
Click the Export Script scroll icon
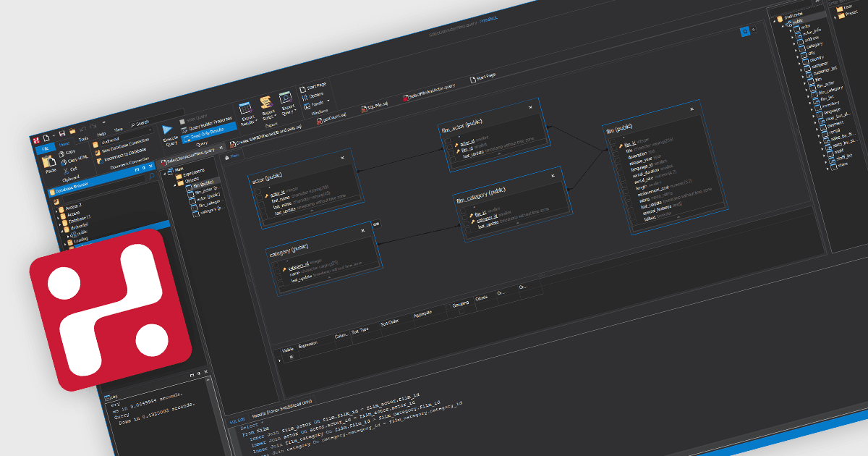tap(266, 103)
